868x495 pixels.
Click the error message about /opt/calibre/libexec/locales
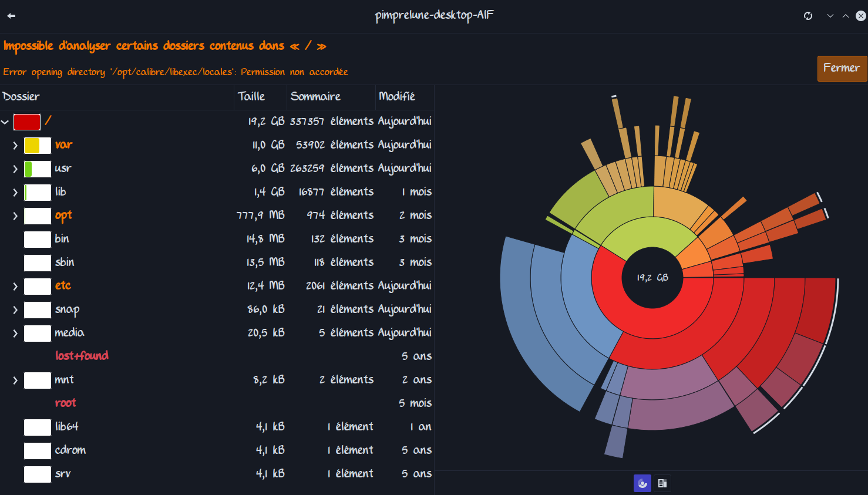(x=176, y=72)
